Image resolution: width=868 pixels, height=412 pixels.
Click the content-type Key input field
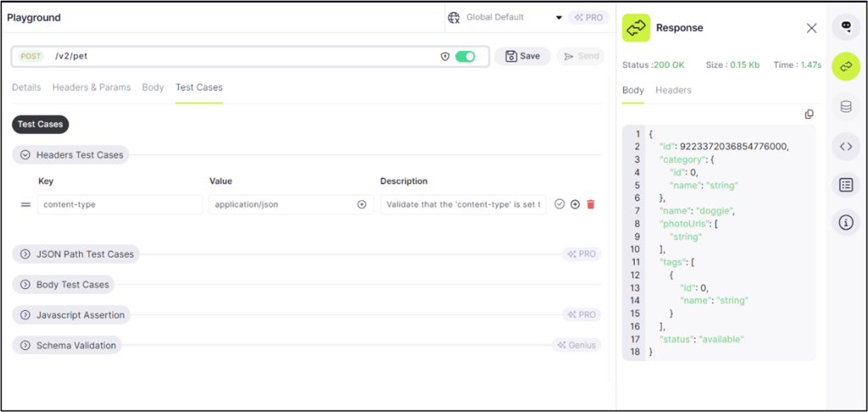click(120, 204)
